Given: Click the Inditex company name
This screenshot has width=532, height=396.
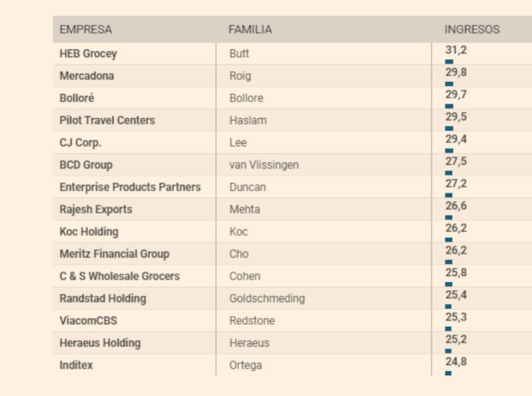Looking at the screenshot, I should [76, 365].
